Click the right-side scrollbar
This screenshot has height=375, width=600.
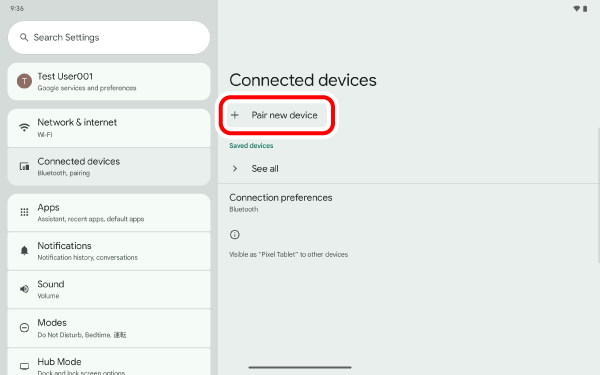tap(598, 195)
